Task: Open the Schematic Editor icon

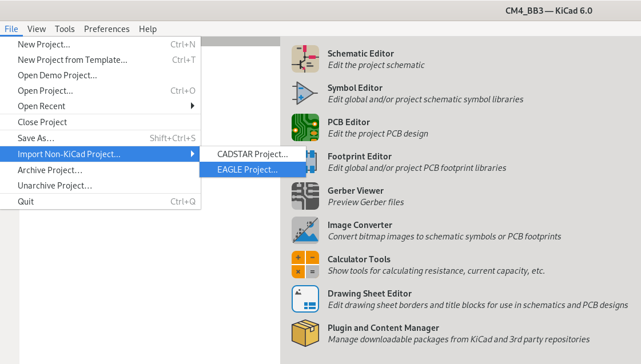Action: tap(305, 59)
